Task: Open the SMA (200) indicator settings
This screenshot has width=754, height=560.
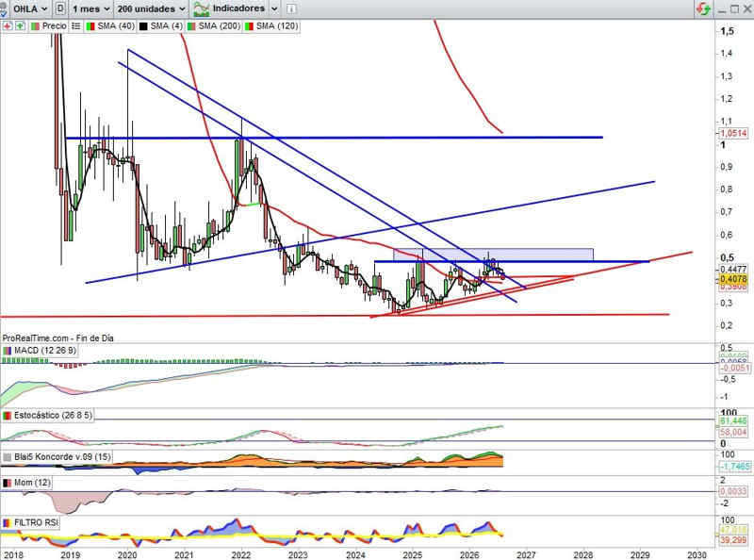Action: (220, 26)
